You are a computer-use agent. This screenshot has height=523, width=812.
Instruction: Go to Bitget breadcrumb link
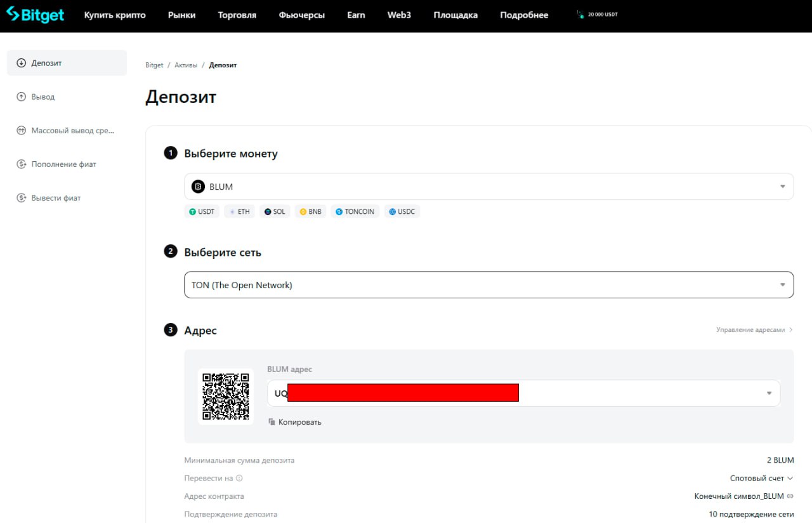(154, 65)
